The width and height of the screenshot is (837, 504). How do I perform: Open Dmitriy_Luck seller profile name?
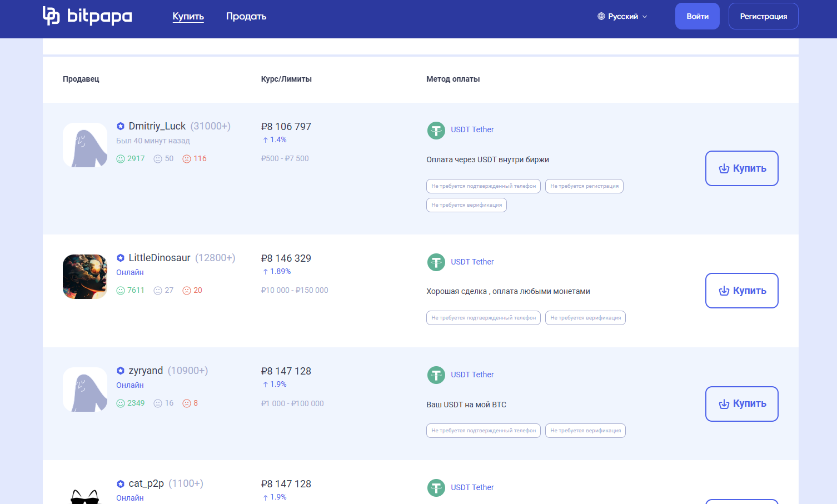tap(157, 126)
